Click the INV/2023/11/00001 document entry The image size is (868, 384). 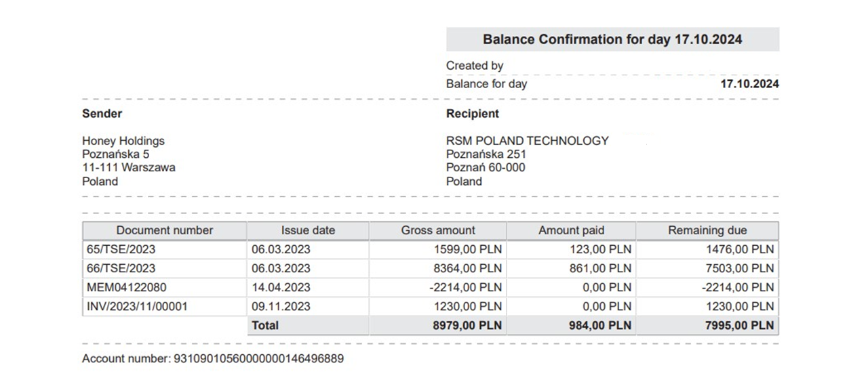pyautogui.click(x=137, y=306)
